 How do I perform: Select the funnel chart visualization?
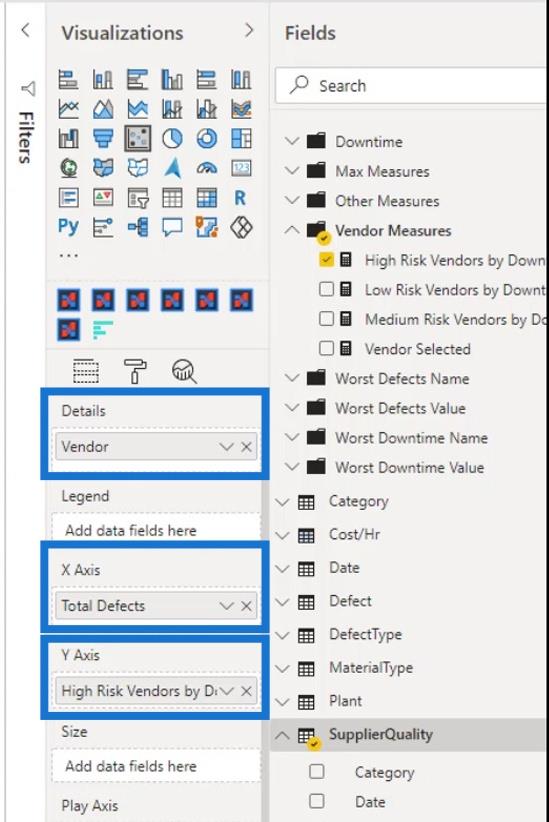[x=103, y=138]
